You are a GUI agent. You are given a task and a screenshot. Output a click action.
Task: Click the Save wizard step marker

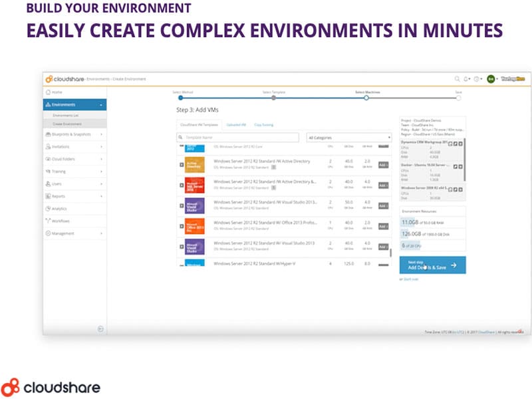pos(458,98)
